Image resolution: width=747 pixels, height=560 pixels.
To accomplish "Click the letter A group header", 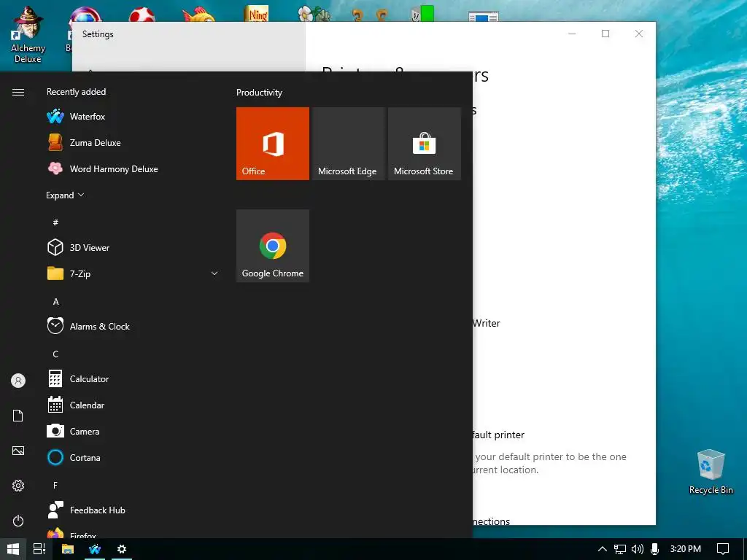I will coord(55,301).
